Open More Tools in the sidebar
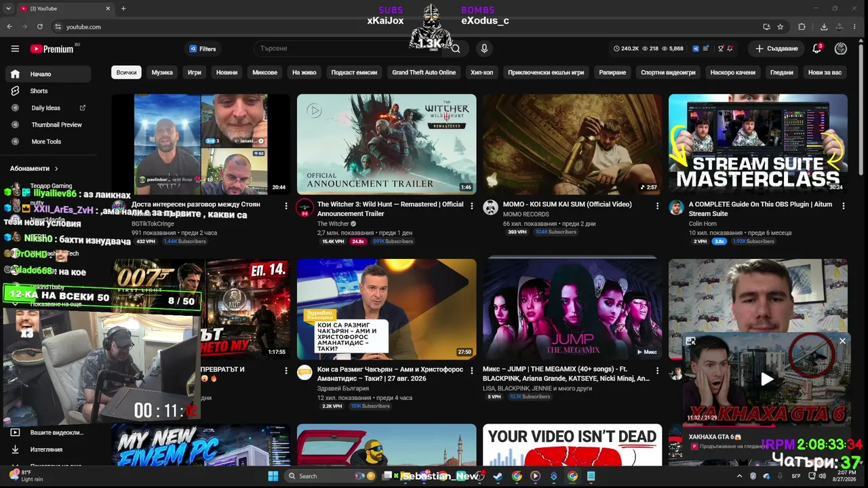The width and height of the screenshot is (868, 488). 47,142
